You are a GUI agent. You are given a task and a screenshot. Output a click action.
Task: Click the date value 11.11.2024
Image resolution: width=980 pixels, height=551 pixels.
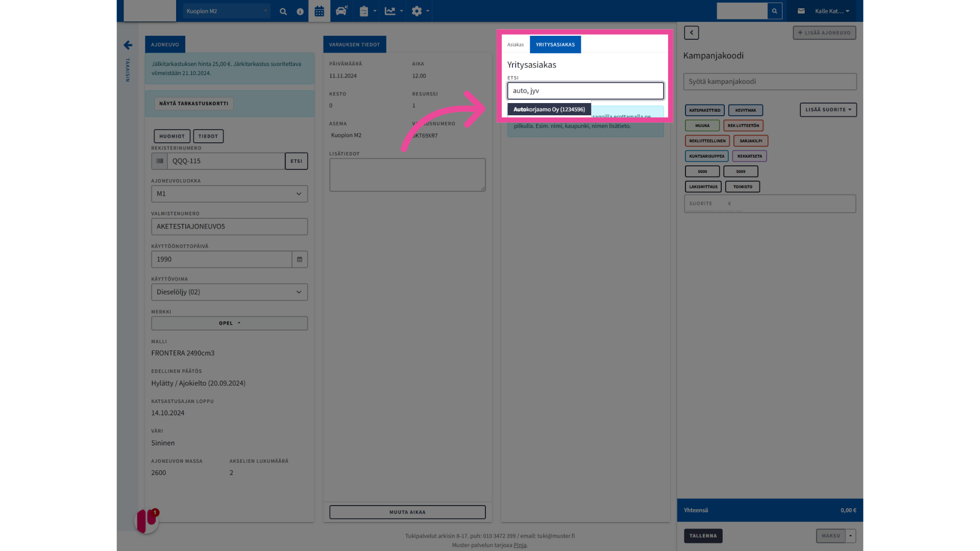point(343,76)
